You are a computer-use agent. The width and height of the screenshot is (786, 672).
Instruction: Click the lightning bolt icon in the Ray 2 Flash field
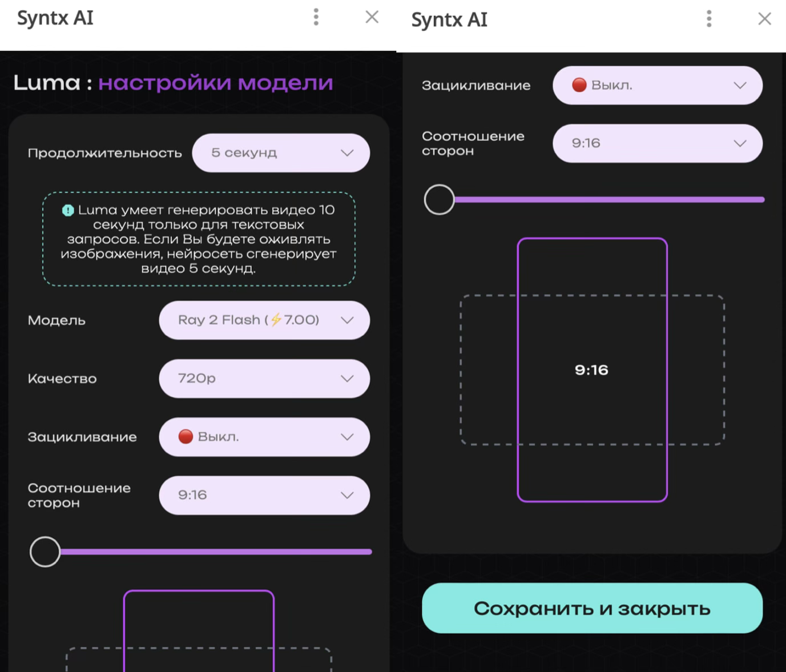click(x=276, y=320)
